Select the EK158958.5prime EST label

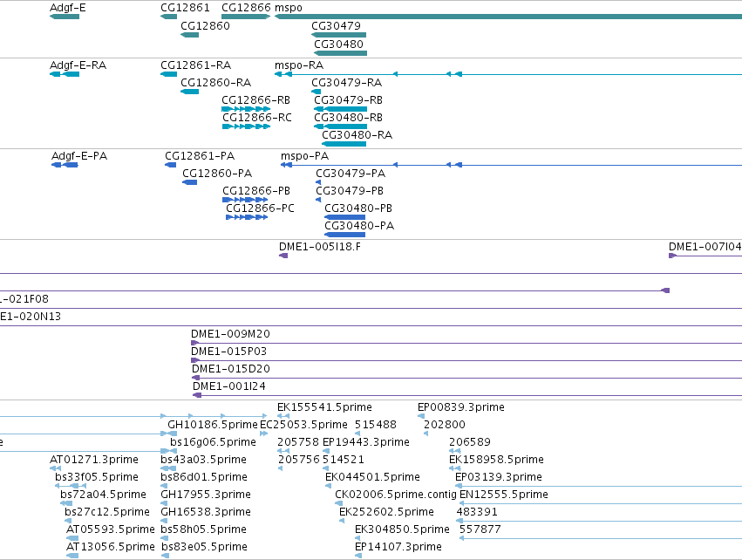click(496, 460)
